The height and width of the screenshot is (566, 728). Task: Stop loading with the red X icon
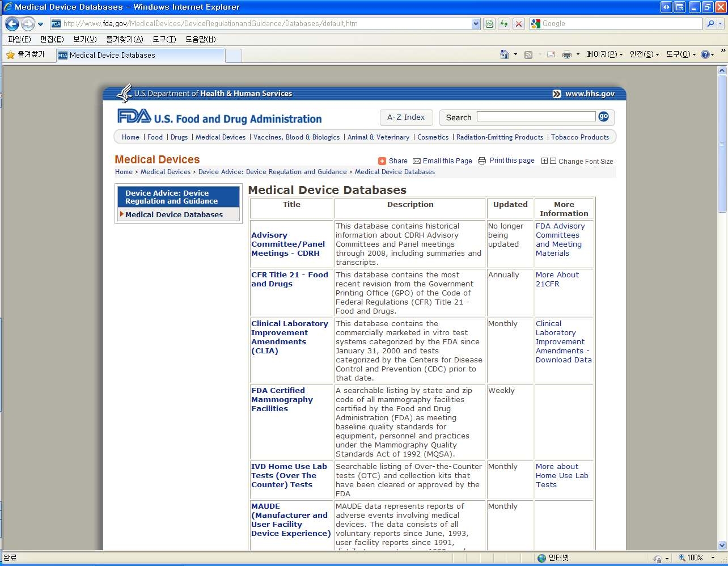tap(519, 24)
